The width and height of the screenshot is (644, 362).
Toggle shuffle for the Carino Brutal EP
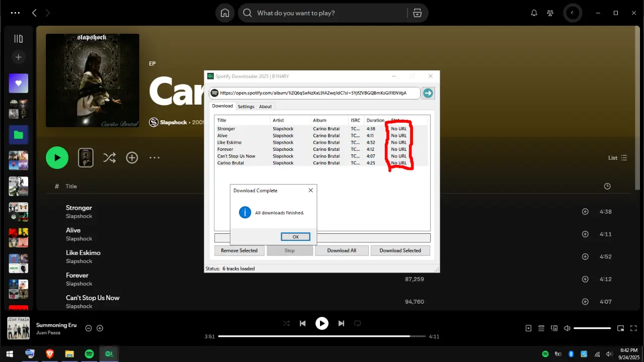click(x=109, y=158)
